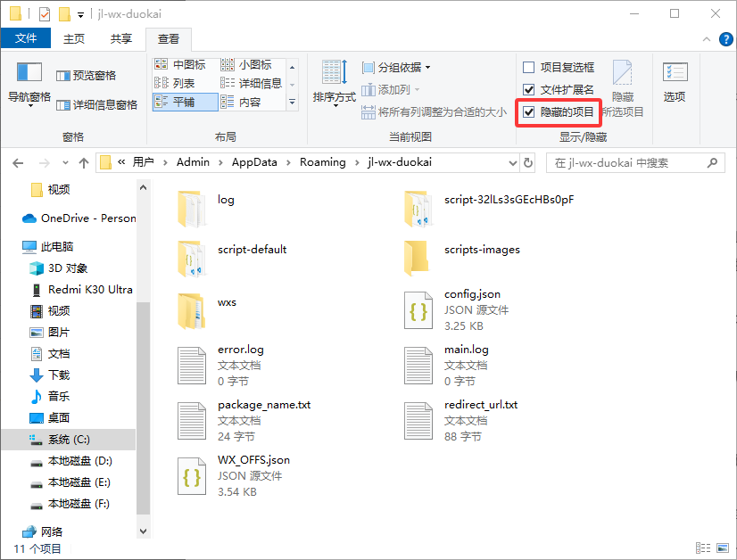
Task: Open Music (音乐) in sidebar
Action: pos(50,397)
